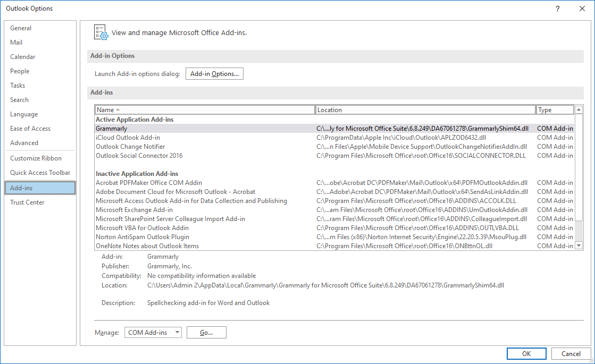The image size is (595, 364).
Task: Open the Help question mark button
Action: 557,9
